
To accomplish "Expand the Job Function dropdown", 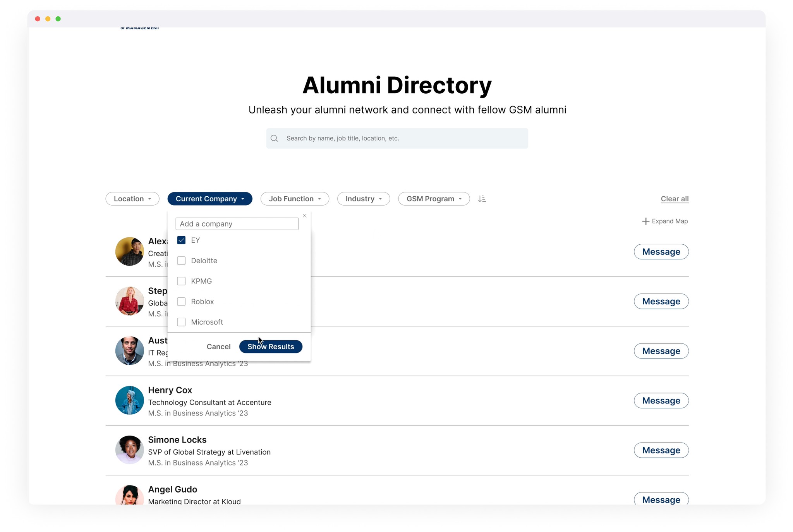I will pyautogui.click(x=295, y=199).
